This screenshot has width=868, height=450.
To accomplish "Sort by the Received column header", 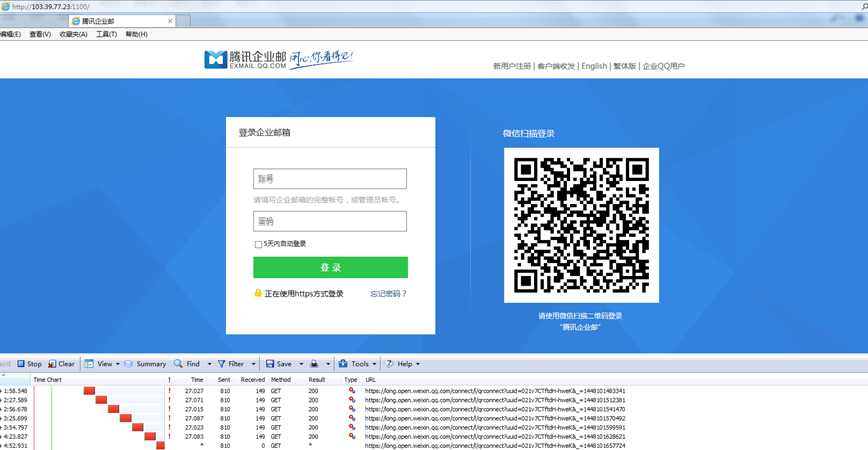I will 252,380.
